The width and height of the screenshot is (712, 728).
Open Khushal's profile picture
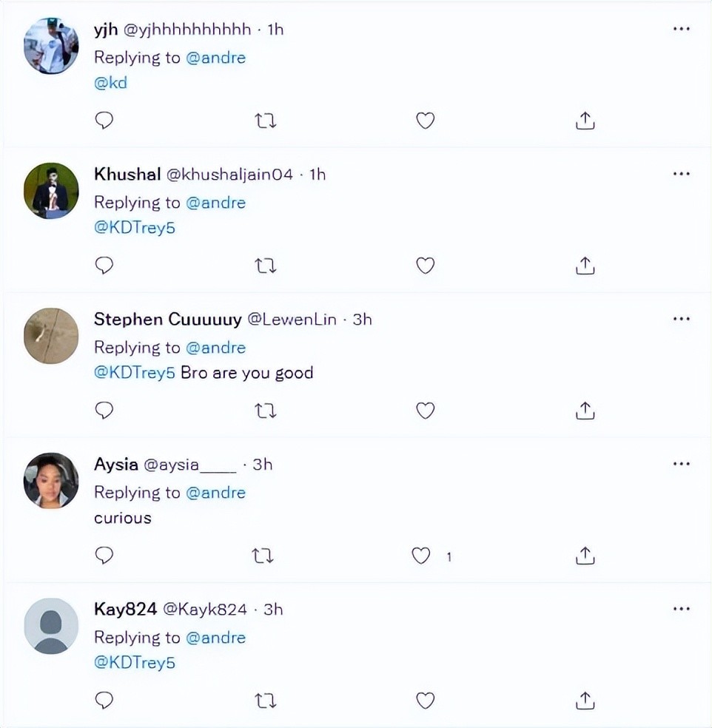click(x=51, y=191)
